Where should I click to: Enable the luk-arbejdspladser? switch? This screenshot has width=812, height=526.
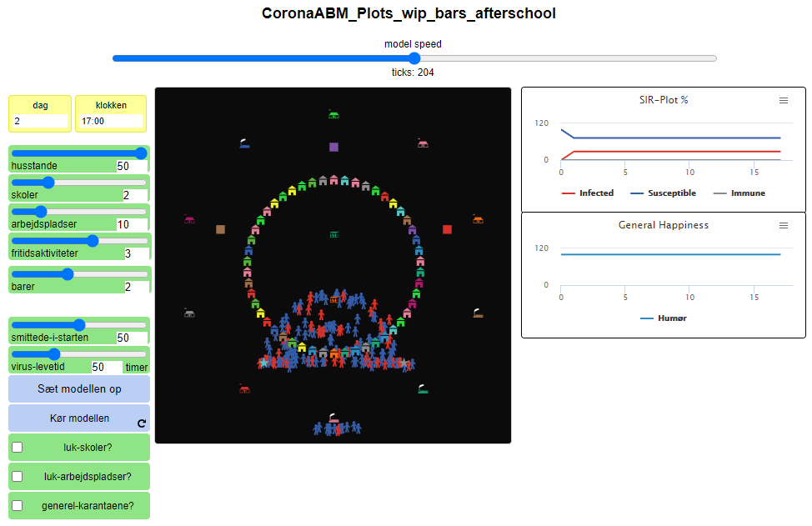tap(17, 476)
